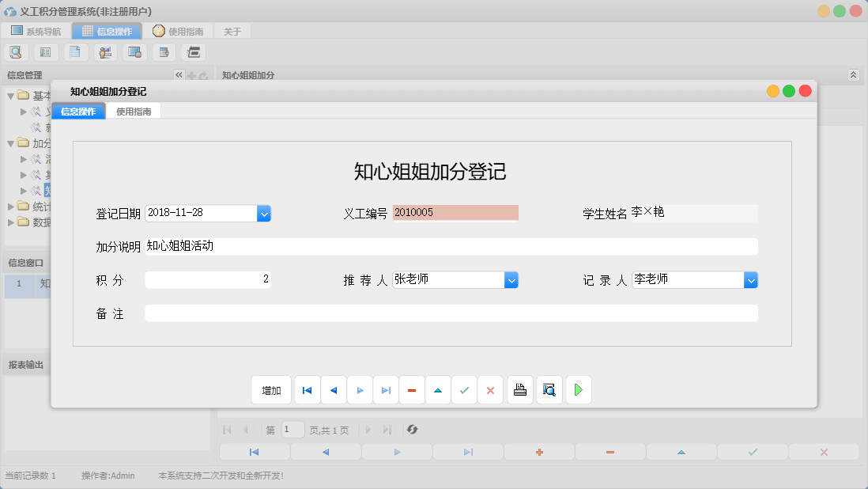Open the 推荐人 dropdown showing 张老师
This screenshot has height=489, width=868.
pyautogui.click(x=511, y=279)
